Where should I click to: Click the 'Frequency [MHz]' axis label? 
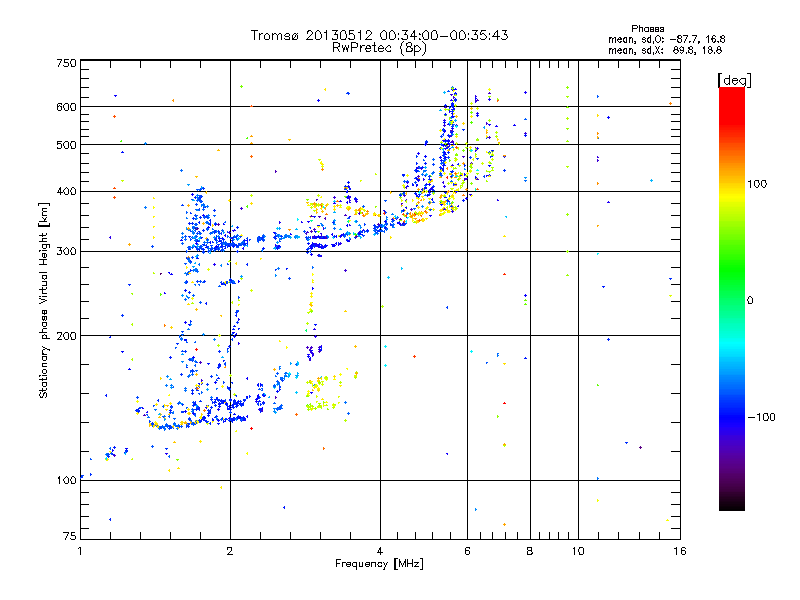(379, 564)
